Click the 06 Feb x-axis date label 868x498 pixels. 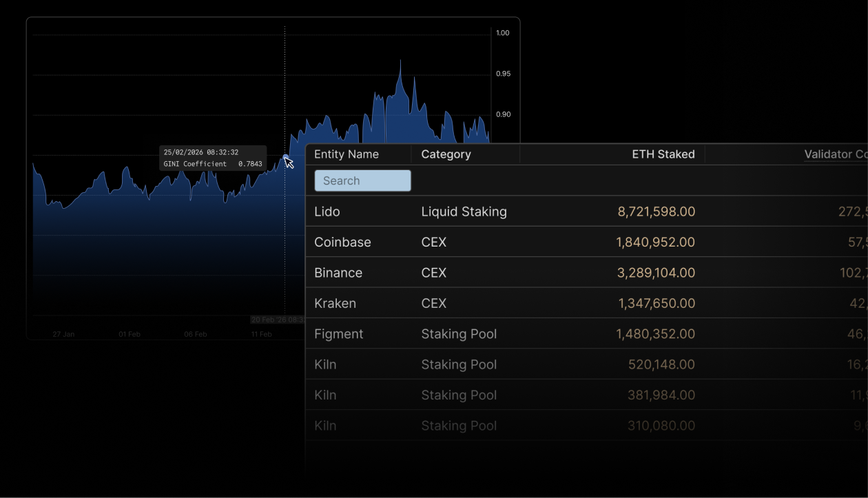click(x=195, y=334)
